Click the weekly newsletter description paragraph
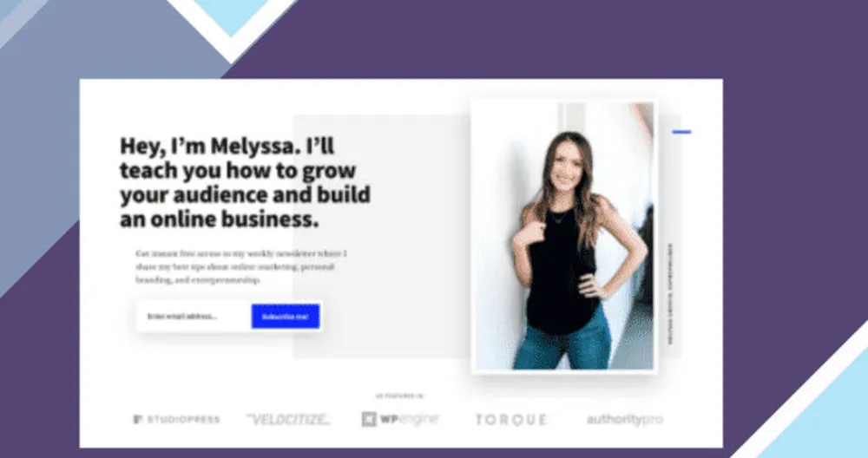Image resolution: width=868 pixels, height=458 pixels. (241, 266)
